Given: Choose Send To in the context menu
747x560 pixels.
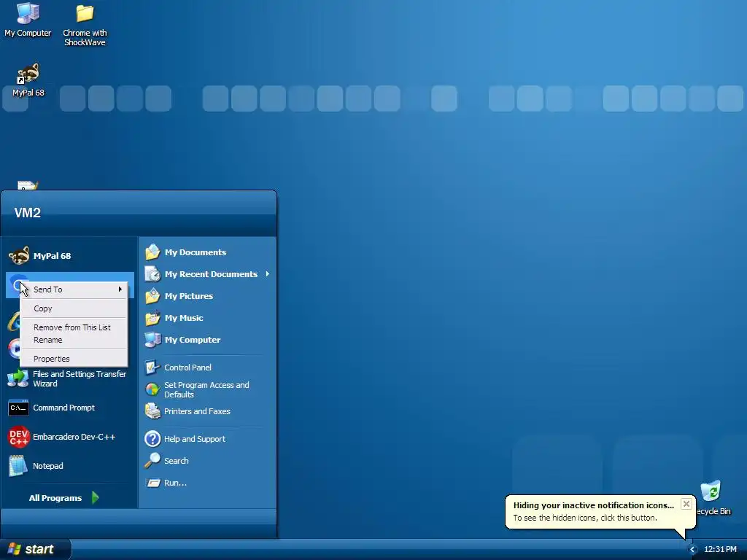Looking at the screenshot, I should 74,289.
